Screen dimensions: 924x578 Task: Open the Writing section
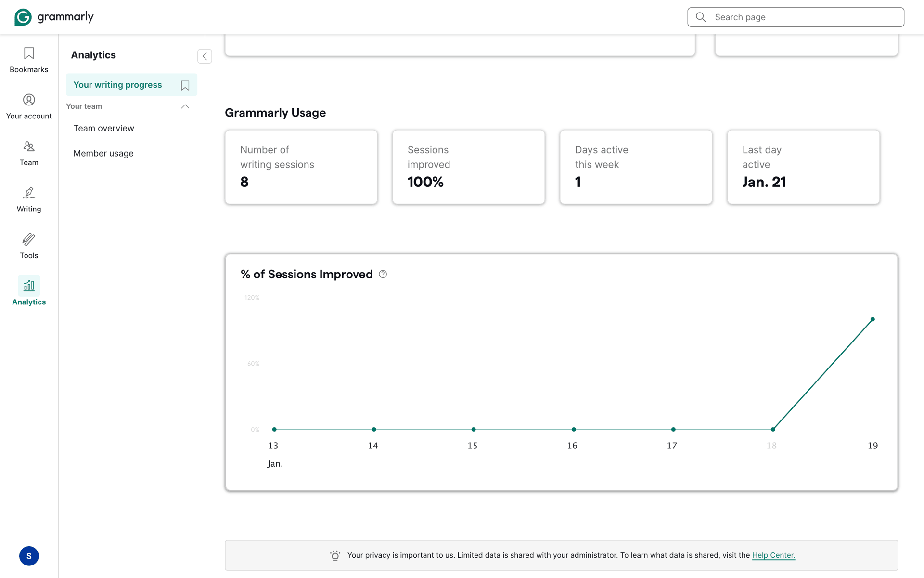tap(29, 200)
